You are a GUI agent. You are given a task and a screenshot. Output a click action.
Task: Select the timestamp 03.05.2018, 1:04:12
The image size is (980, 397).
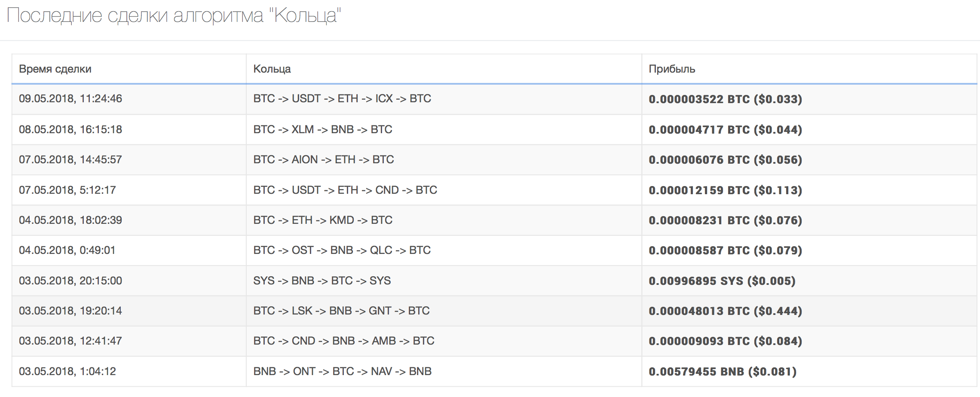67,371
